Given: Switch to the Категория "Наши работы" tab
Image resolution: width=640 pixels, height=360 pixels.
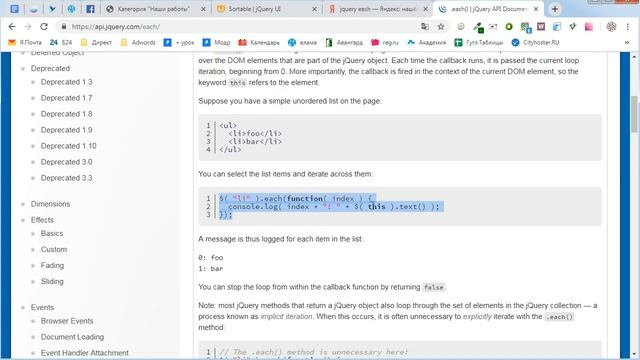Looking at the screenshot, I should point(155,9).
